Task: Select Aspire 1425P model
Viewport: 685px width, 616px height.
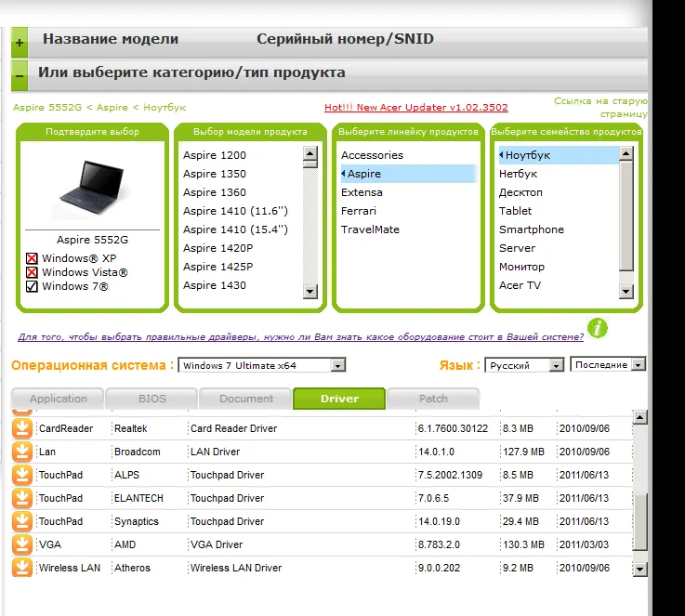Action: pos(218,267)
